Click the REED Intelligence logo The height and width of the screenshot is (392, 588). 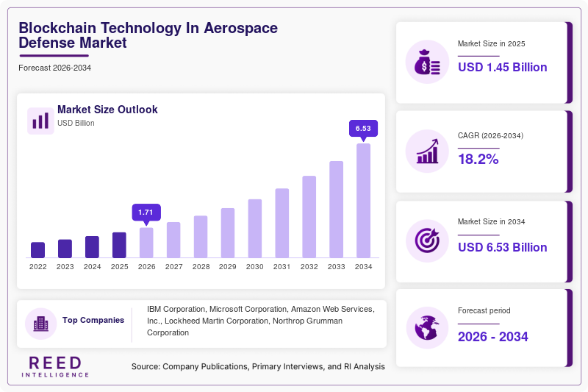(55, 367)
